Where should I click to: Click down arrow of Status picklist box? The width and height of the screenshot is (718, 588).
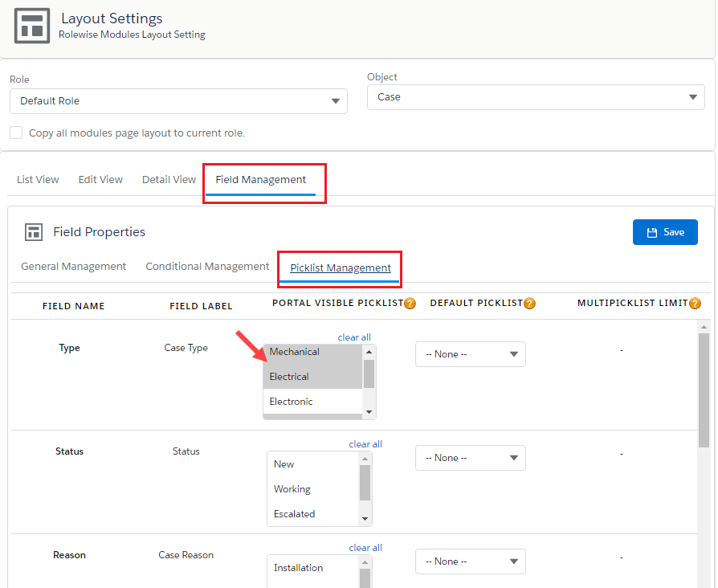[x=365, y=519]
